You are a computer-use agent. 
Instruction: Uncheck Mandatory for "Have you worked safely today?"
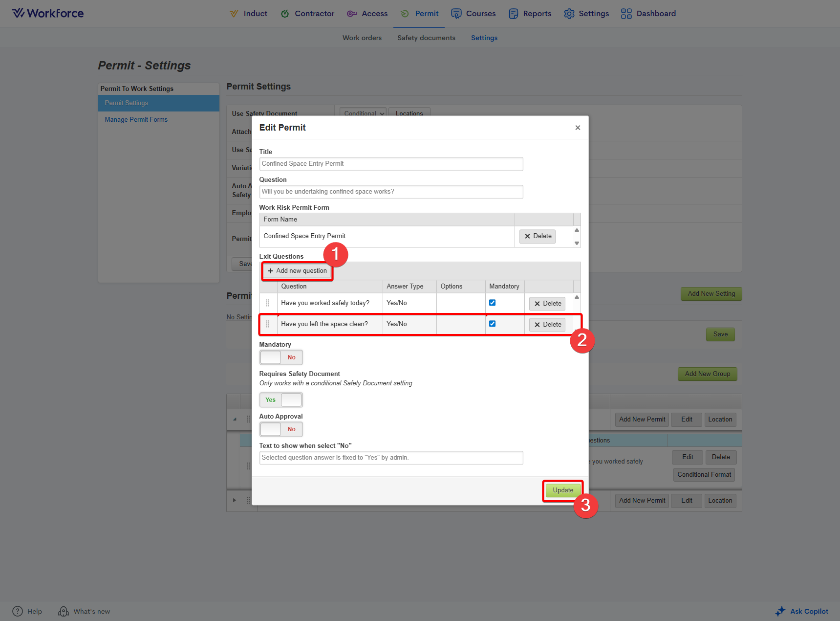tap(492, 303)
